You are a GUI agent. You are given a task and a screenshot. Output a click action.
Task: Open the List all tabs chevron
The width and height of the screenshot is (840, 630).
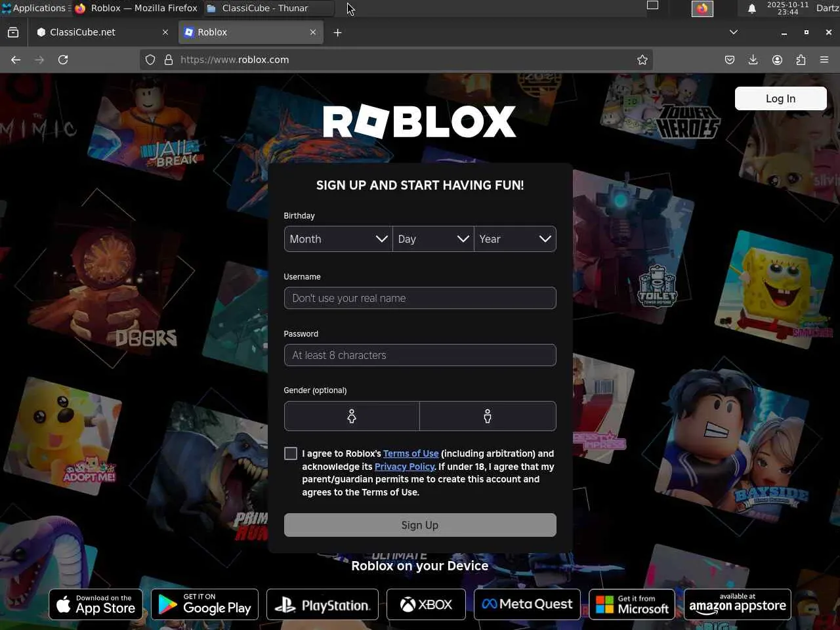(x=734, y=32)
